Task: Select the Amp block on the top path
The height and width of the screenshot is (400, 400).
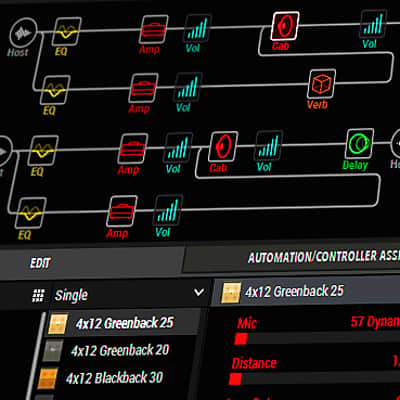Action: [x=154, y=29]
